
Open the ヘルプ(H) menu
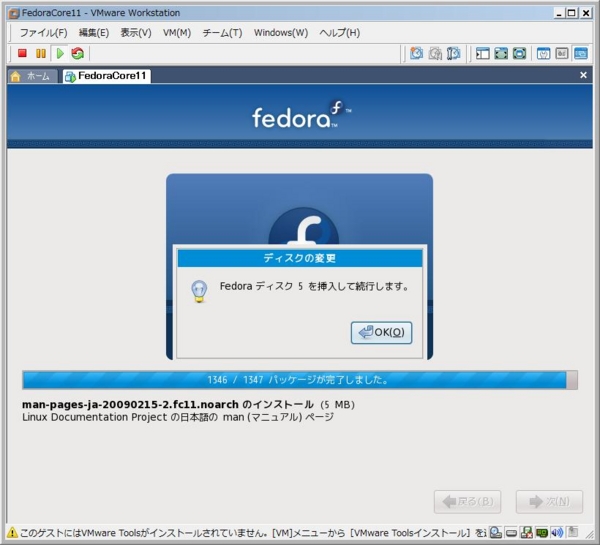pos(339,33)
